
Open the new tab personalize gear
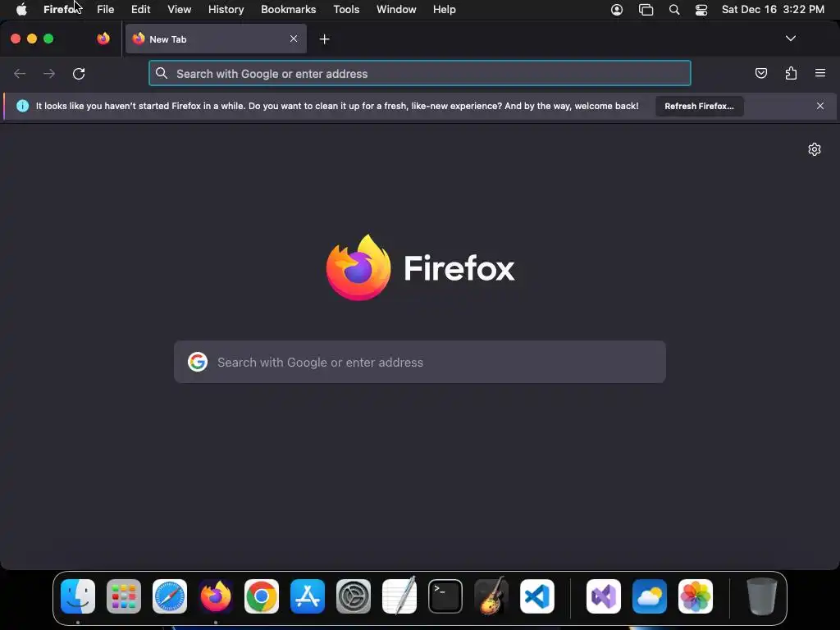point(815,149)
